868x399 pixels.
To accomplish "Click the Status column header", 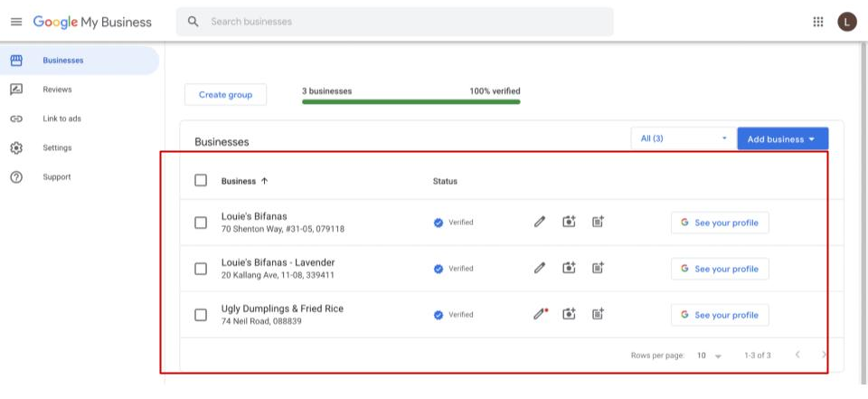I will tap(445, 181).
